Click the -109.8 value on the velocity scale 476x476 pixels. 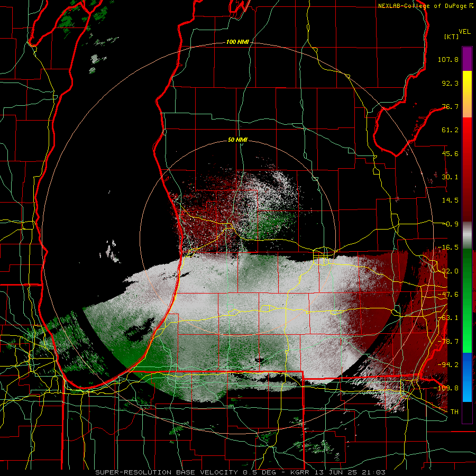446,388
